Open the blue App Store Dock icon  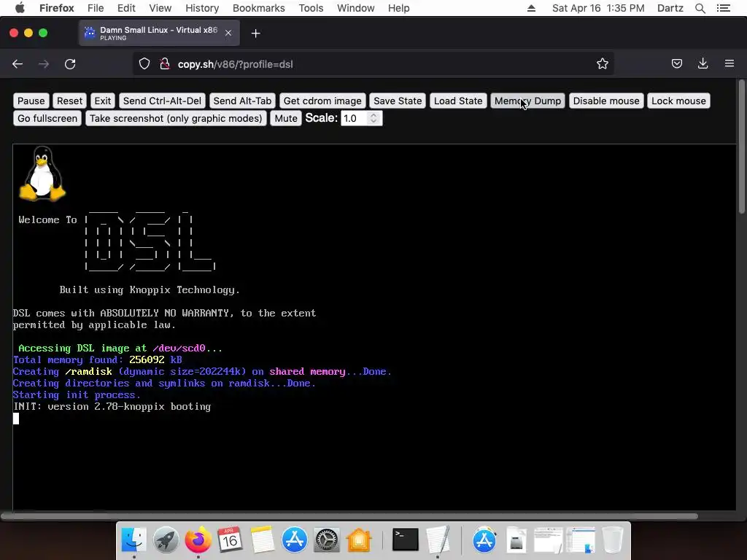click(x=295, y=540)
